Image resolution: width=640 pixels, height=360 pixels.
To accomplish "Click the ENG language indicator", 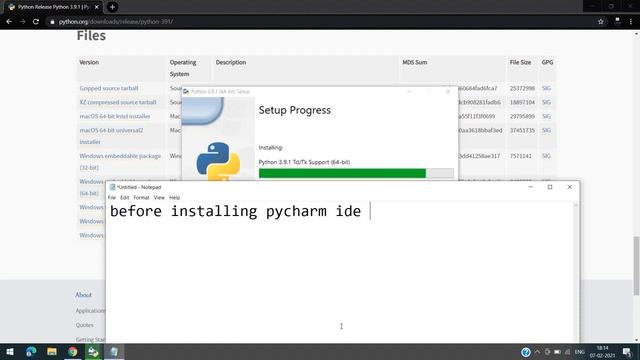I will coord(580,352).
